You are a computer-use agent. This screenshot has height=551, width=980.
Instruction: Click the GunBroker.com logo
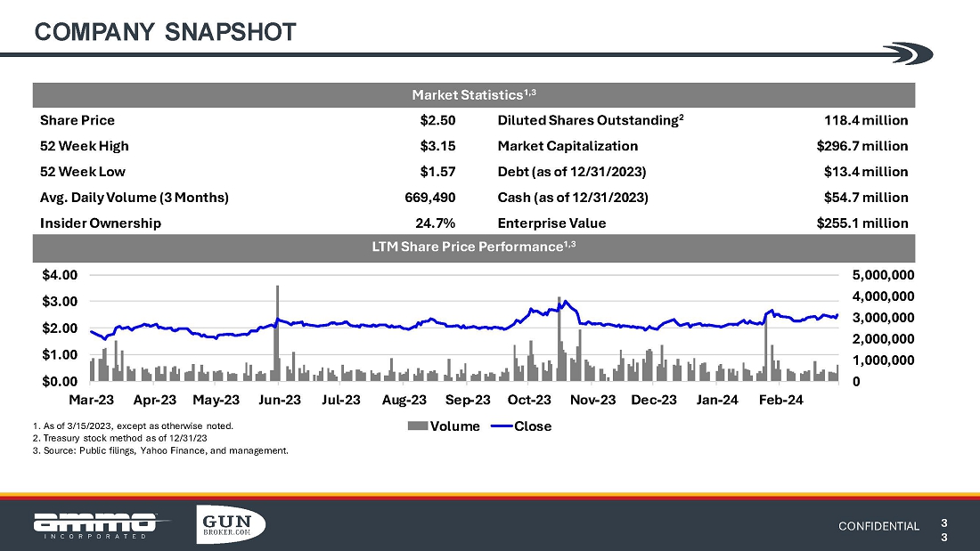(230, 524)
